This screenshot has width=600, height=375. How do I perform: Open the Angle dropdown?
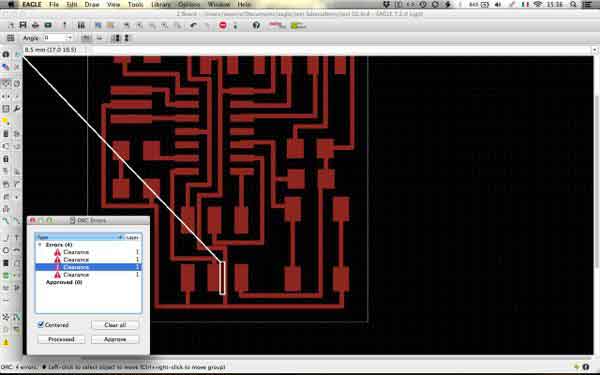click(70, 38)
